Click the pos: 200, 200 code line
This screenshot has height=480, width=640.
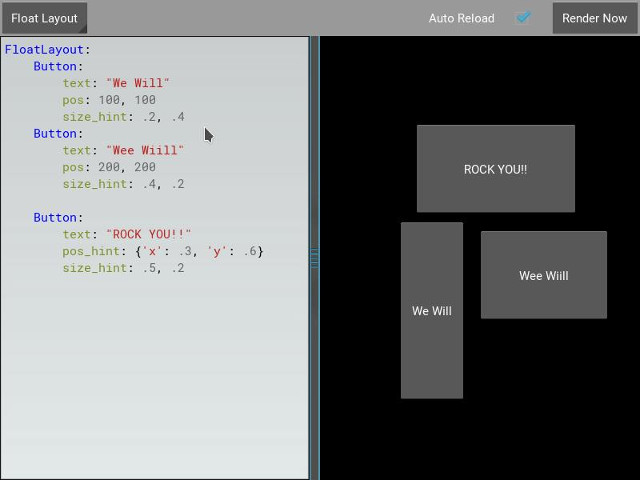coord(108,167)
